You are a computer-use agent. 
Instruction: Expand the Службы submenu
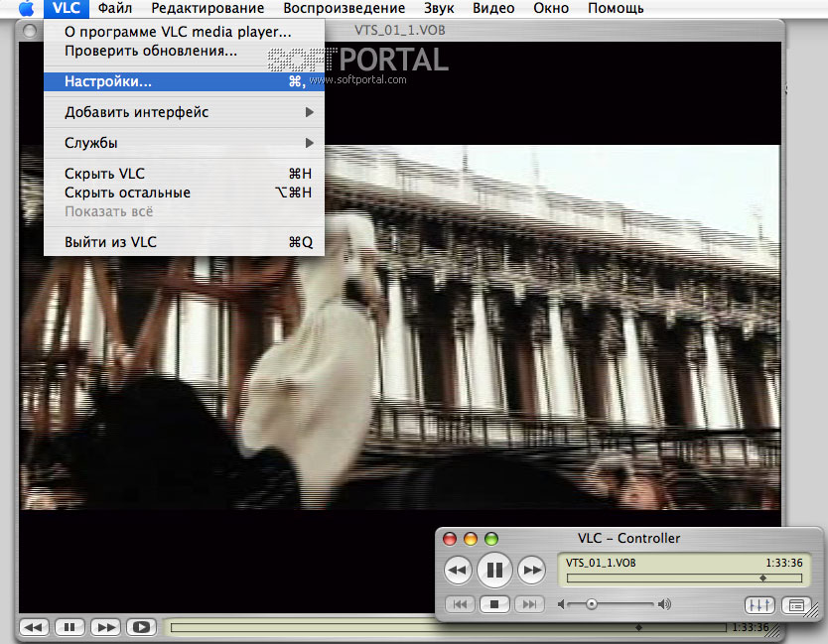tap(185, 143)
